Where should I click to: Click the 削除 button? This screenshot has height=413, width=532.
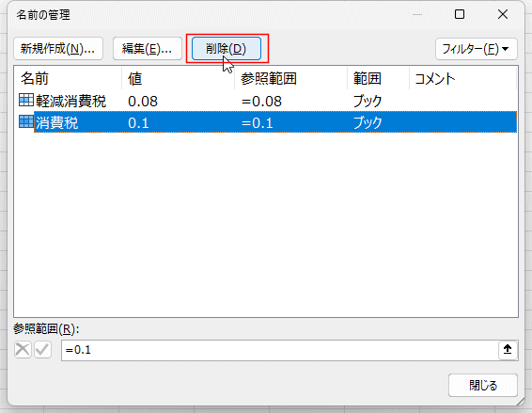pyautogui.click(x=227, y=49)
